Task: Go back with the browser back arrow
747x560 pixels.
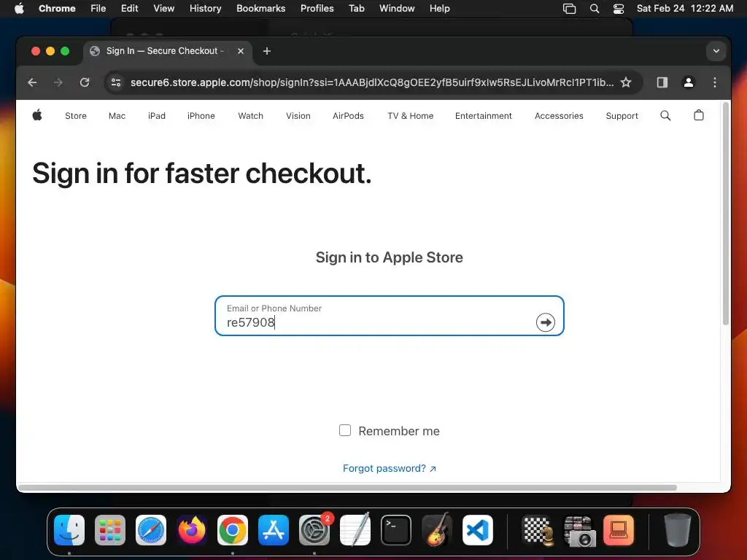Action: (32, 82)
